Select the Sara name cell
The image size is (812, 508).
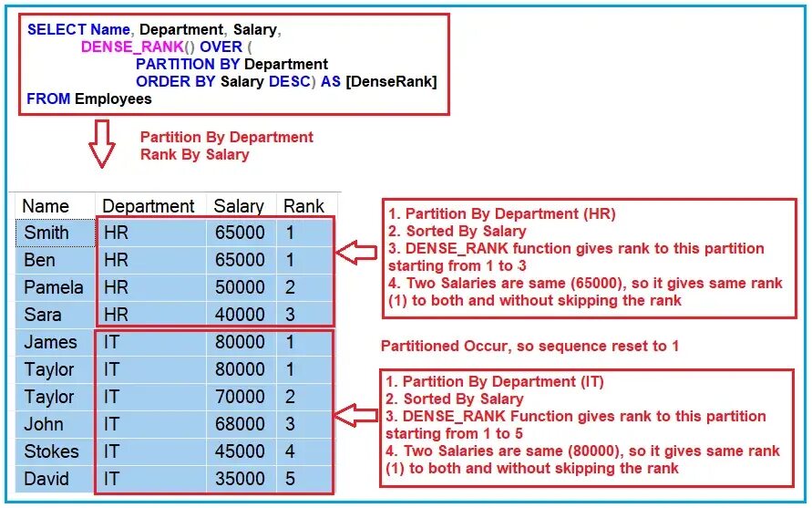[56, 316]
